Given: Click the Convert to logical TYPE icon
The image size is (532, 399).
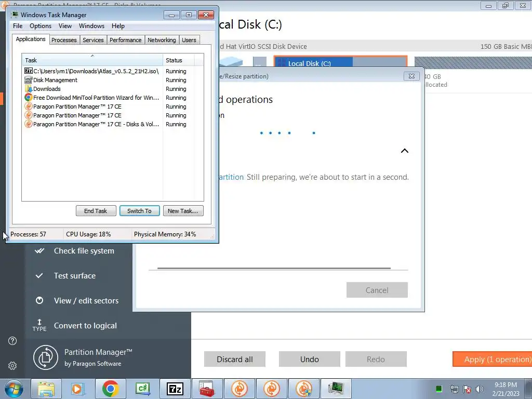Looking at the screenshot, I should [39, 325].
